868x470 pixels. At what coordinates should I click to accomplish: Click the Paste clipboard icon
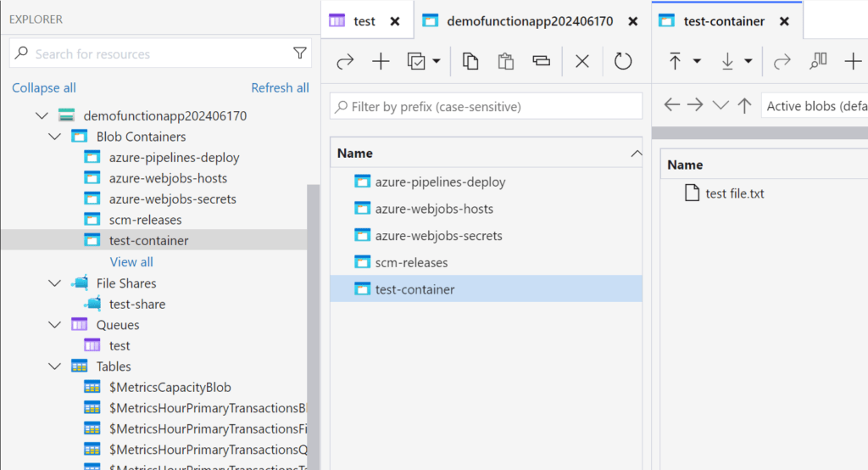point(506,61)
